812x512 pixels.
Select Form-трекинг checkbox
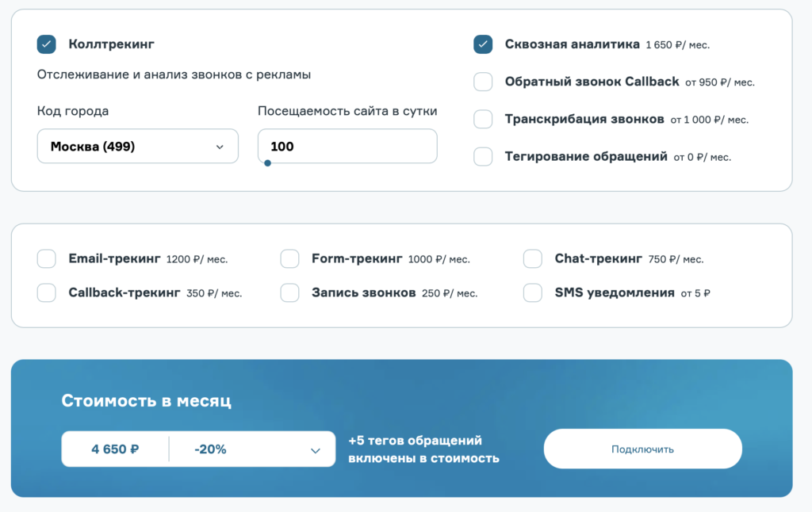point(289,258)
